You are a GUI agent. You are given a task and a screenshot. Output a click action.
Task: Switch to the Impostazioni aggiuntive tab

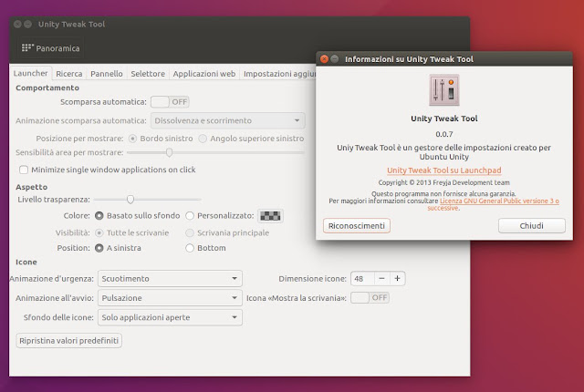coord(278,74)
